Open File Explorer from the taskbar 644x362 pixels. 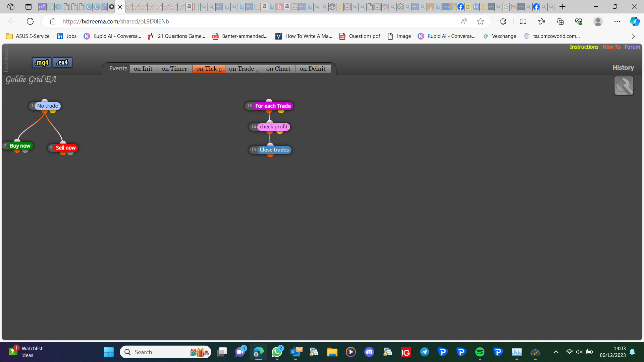click(x=332, y=352)
